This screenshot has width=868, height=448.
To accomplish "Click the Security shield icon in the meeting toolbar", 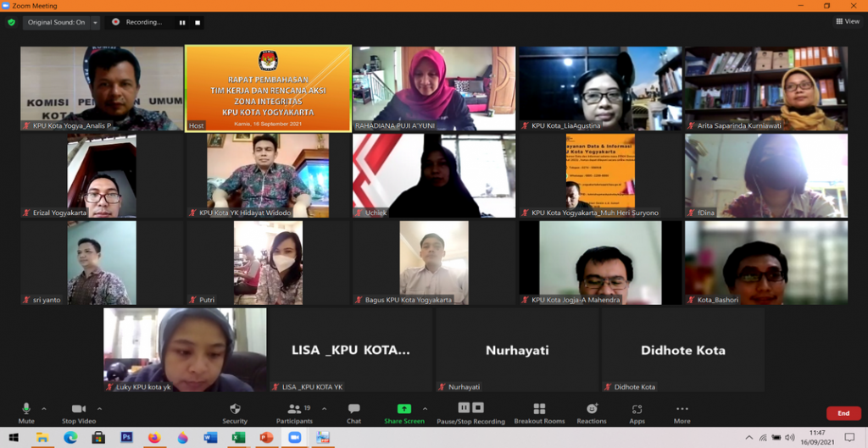I will 235,410.
